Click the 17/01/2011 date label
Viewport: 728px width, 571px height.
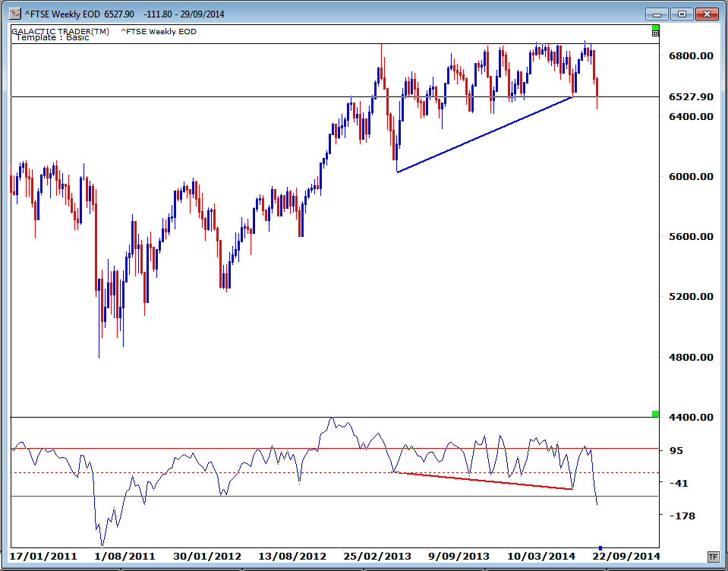point(43,556)
